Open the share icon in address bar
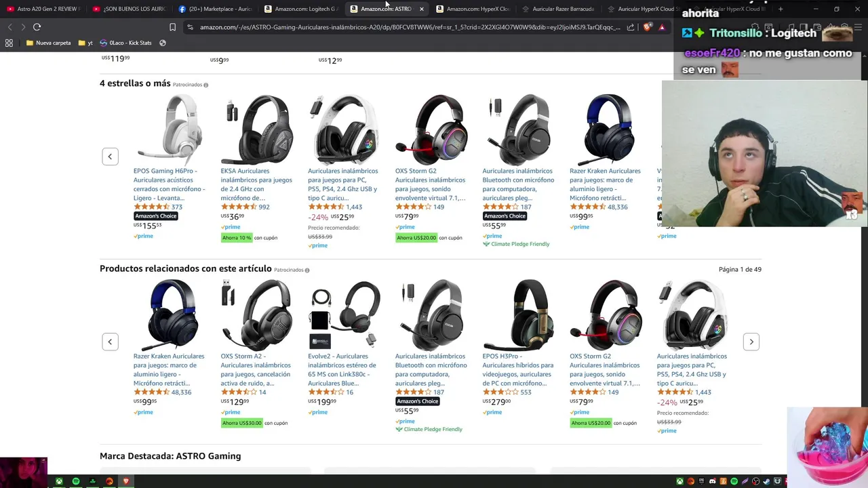The image size is (868, 488). (631, 27)
